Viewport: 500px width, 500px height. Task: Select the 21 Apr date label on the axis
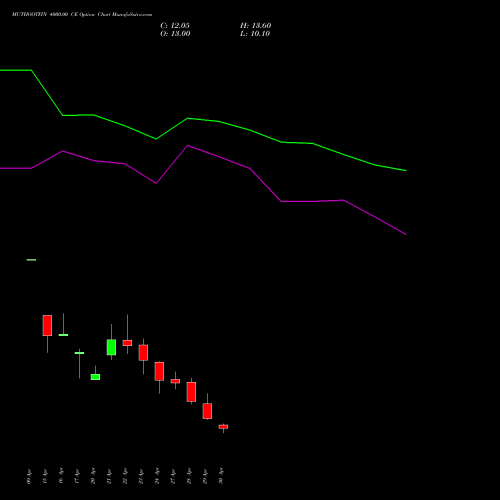(109, 476)
